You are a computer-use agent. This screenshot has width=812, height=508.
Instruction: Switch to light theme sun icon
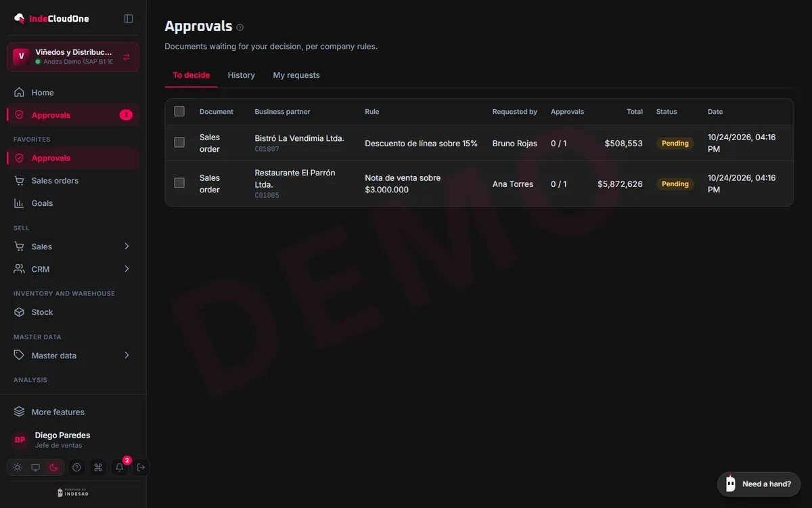tap(18, 467)
